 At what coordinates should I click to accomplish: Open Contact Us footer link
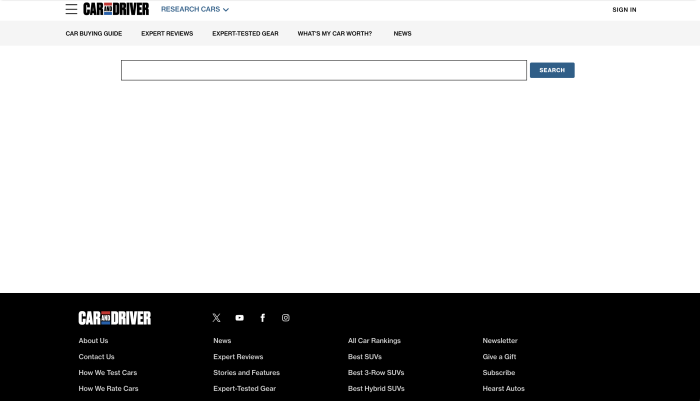96,357
